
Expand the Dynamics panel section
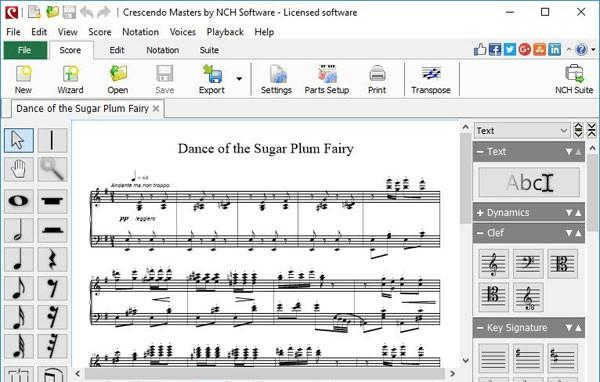pyautogui.click(x=480, y=212)
